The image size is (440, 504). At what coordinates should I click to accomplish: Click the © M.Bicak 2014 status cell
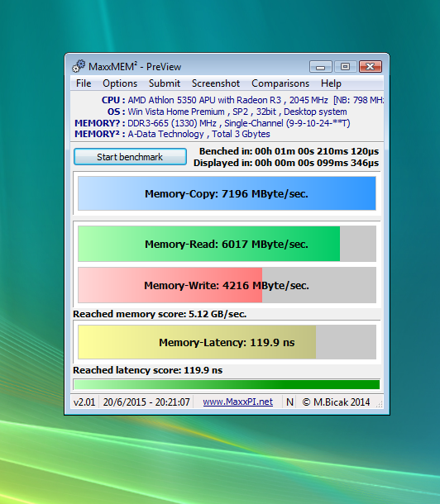pos(336,402)
